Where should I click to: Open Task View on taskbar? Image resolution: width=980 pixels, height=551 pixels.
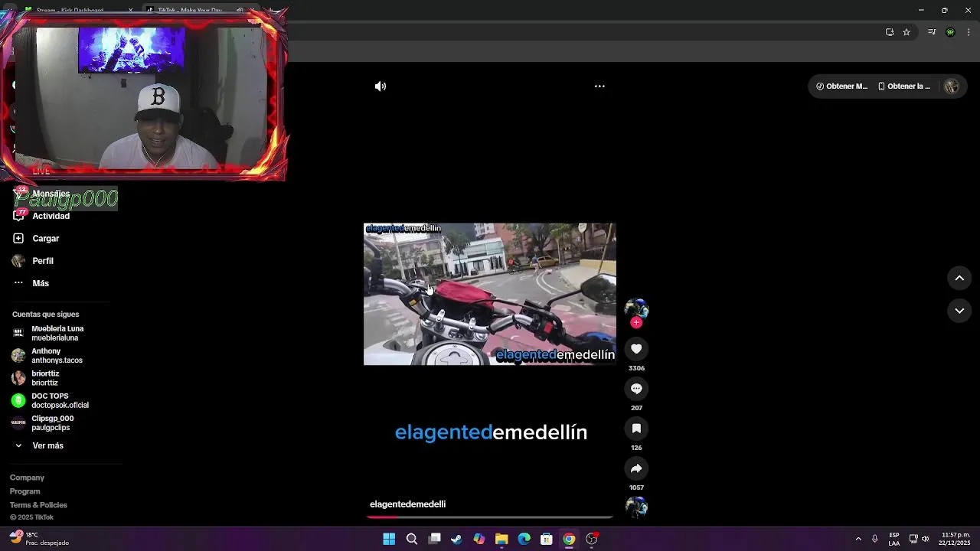coord(434,539)
